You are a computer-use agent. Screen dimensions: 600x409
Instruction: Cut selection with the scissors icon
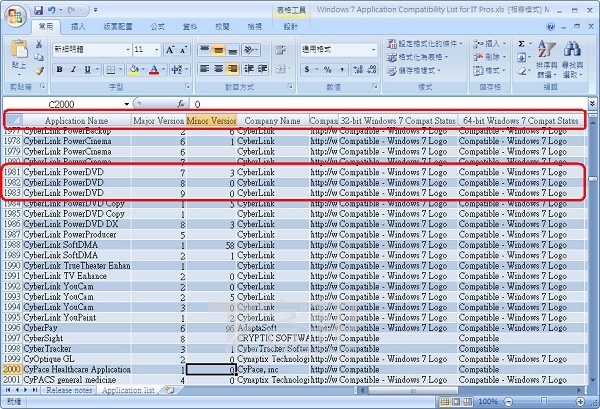click(x=39, y=44)
